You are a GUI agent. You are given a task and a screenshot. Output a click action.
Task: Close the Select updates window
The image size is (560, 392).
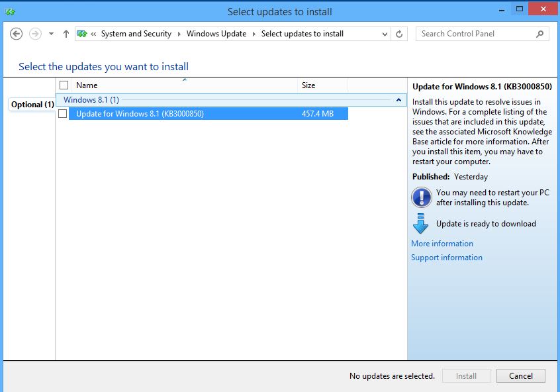[543, 9]
